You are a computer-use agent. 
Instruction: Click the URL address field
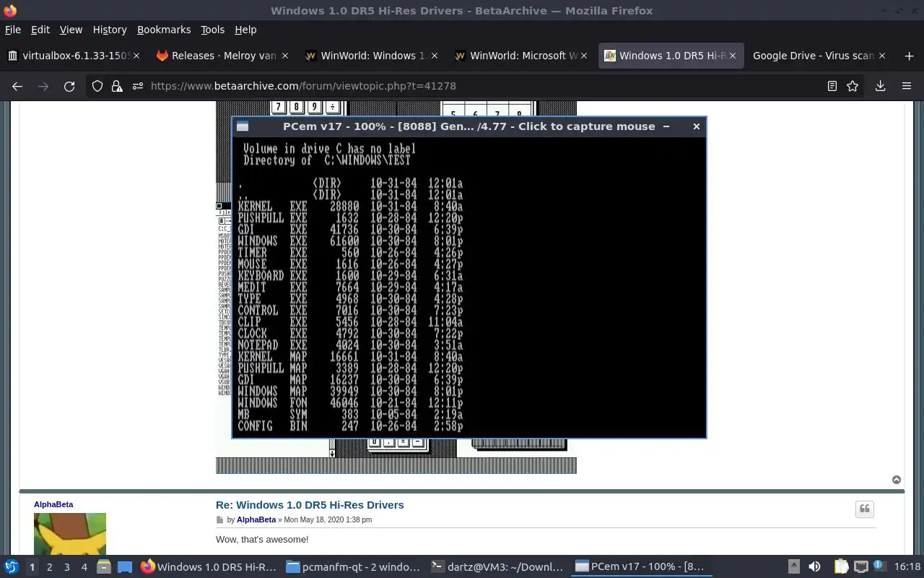476,86
